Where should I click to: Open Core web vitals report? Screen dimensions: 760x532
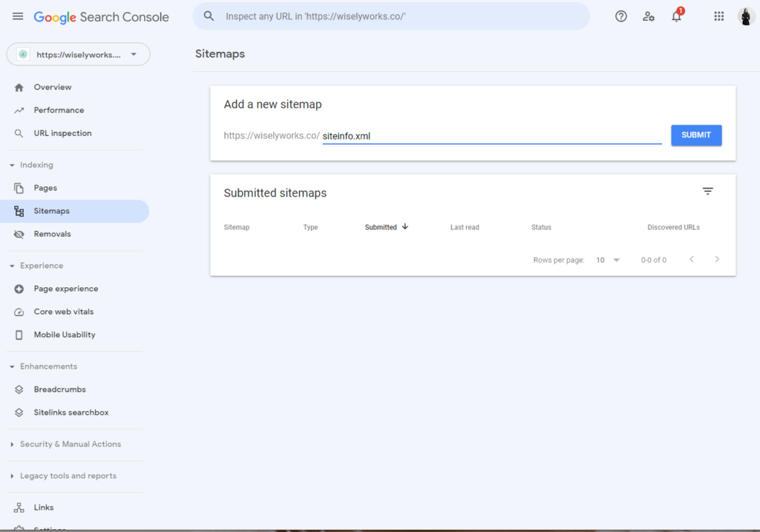tap(64, 312)
